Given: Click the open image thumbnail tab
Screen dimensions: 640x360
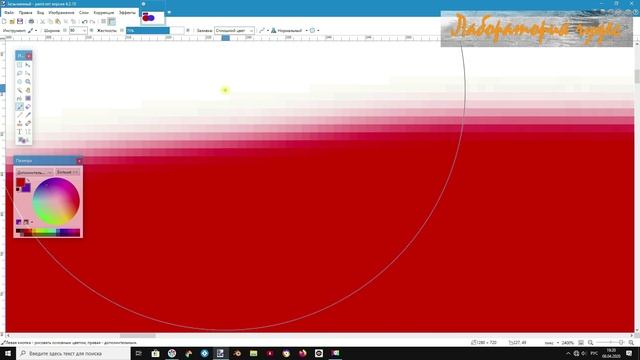Looking at the screenshot, I should 152,18.
